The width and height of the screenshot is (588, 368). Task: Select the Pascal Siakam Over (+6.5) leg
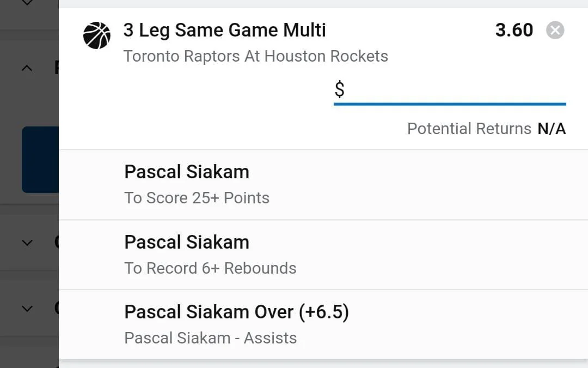[236, 312]
